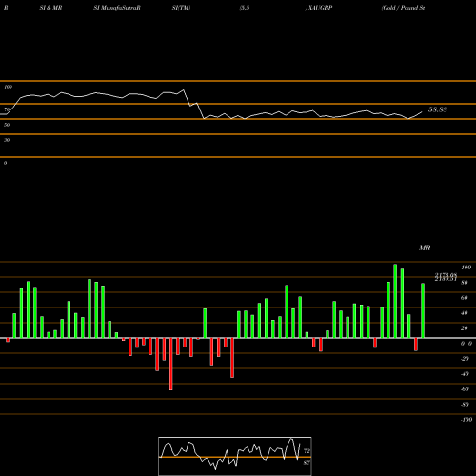The image size is (476, 476).
Task: Click the tallest green MR histogram bar
Action: coord(395,301)
